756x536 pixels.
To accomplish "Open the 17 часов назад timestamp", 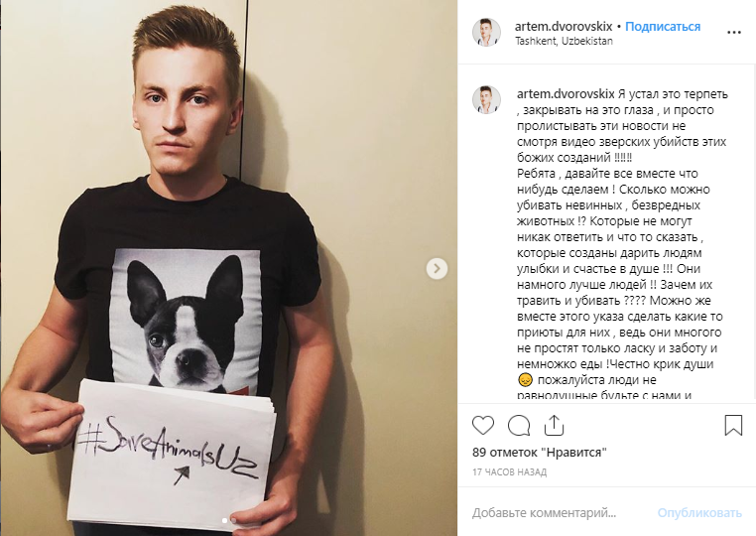I will tap(510, 471).
